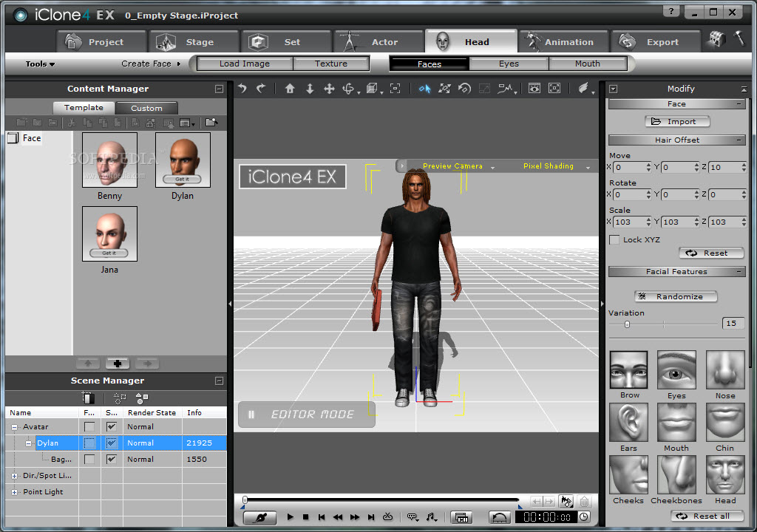
Task: Collapse the Avatar tree node
Action: (14, 427)
